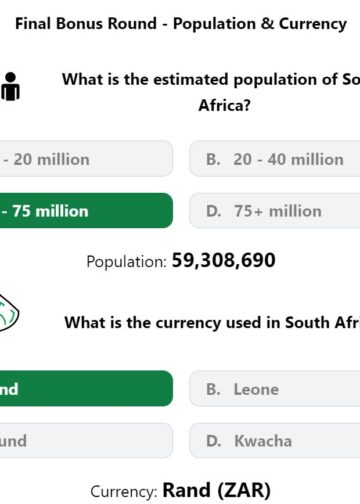This screenshot has width=360, height=504.
Task: Click the currency question text
Action: click(212, 323)
